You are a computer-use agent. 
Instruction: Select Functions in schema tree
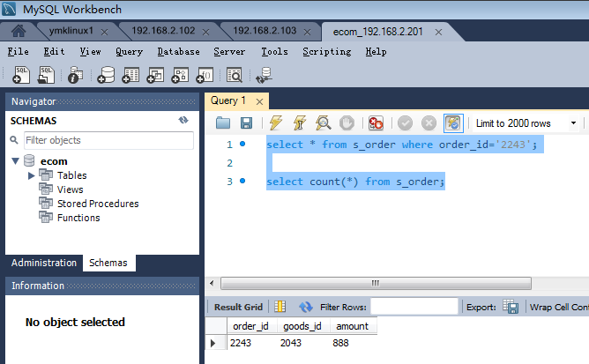click(78, 218)
